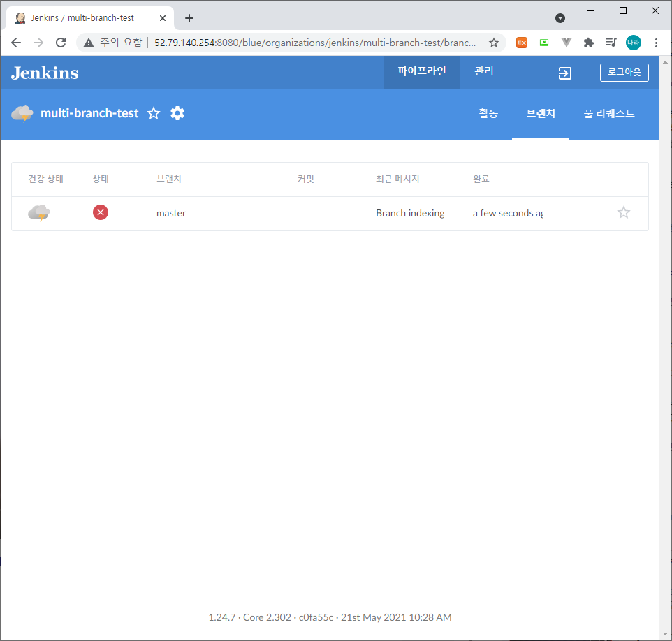672x641 pixels.
Task: Click the green screen extension icon
Action: coord(544,43)
